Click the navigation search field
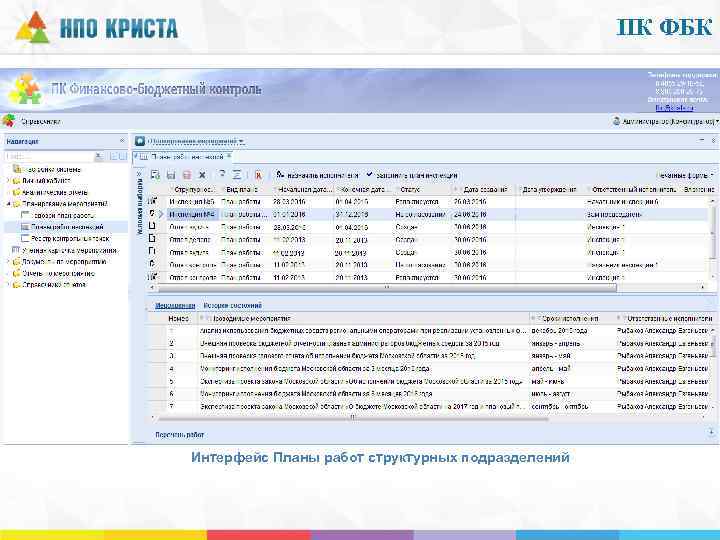The width and height of the screenshot is (720, 540). point(49,157)
